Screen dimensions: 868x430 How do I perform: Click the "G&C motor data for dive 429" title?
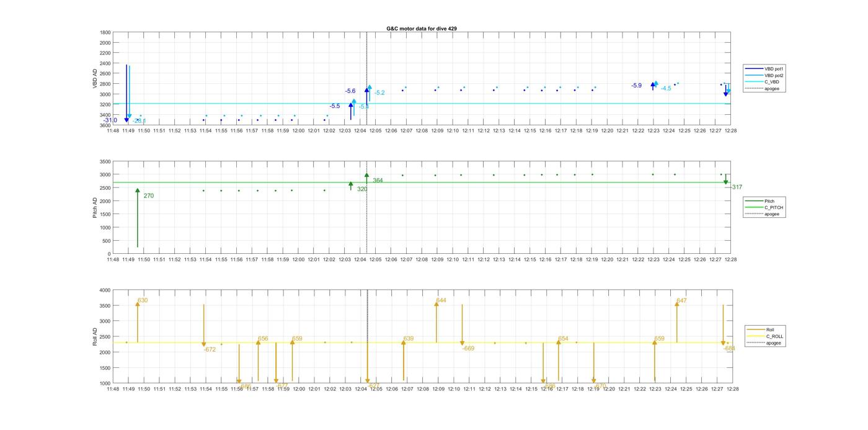coord(422,29)
